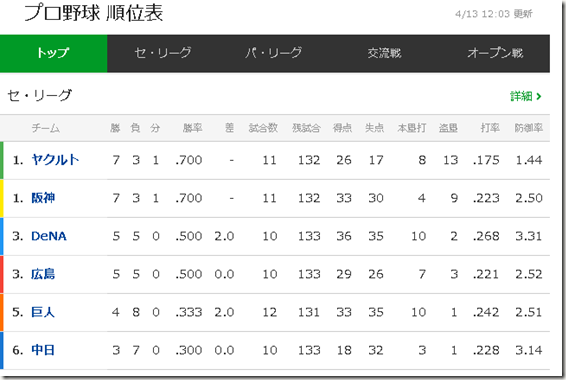The image size is (566, 380).
Task: Click the green color bar beside ヤクルト
Action: 2,160
